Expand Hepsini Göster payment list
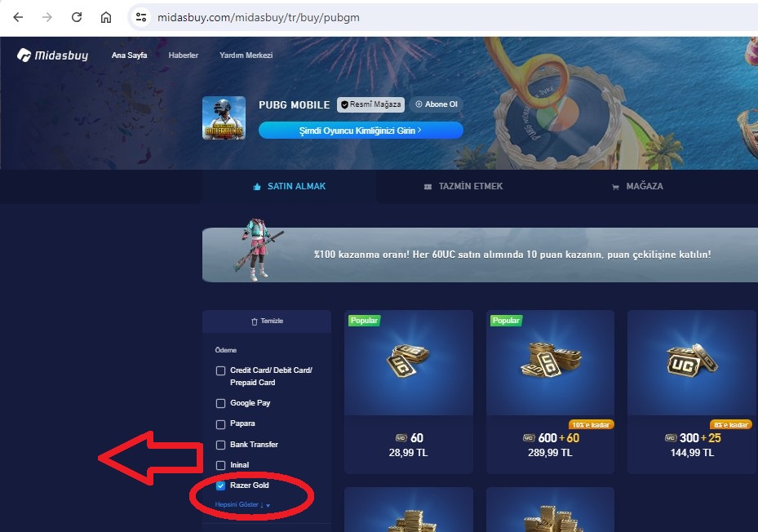 [242, 504]
